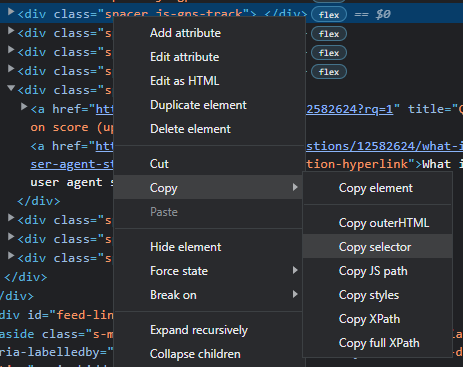The height and width of the screenshot is (367, 463).
Task: Open the Copy submenu entry
Action: click(x=208, y=188)
